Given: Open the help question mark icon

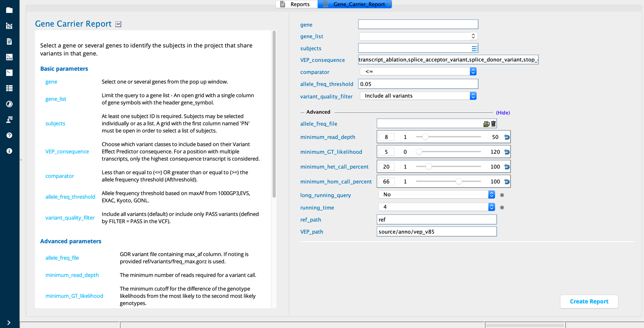Looking at the screenshot, I should tap(9, 135).
